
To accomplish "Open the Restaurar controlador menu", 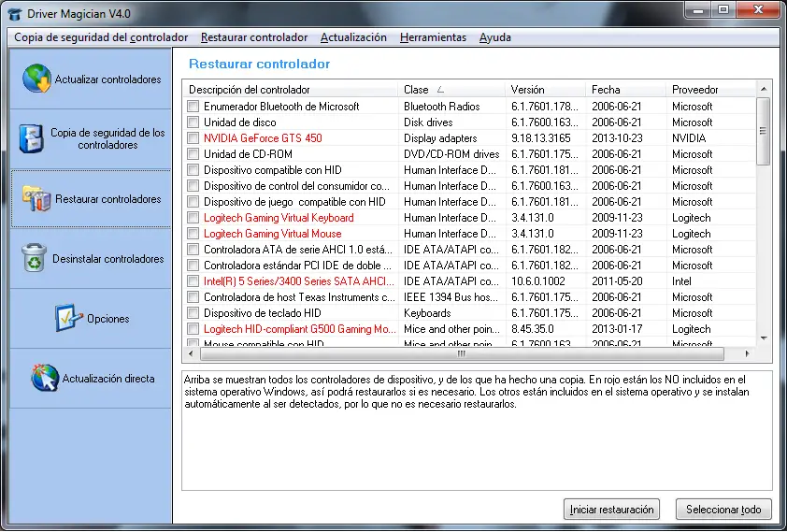I will point(254,37).
